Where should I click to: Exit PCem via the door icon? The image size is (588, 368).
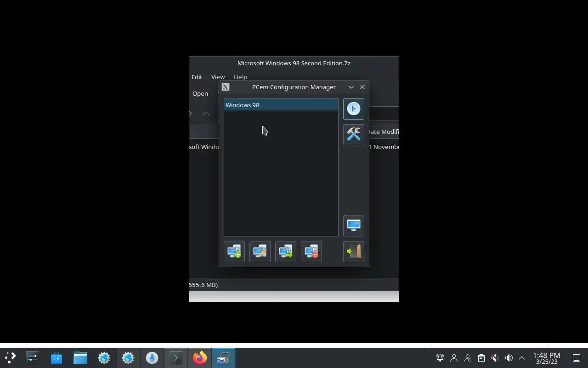353,252
